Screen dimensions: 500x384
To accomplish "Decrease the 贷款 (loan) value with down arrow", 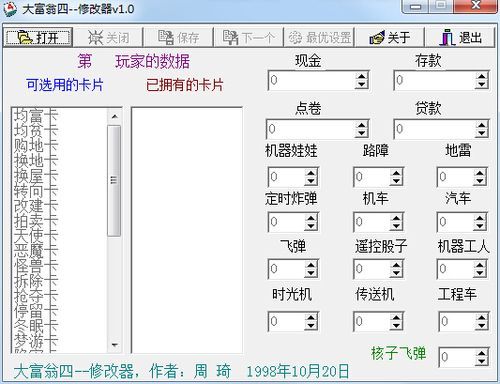I will (x=482, y=133).
